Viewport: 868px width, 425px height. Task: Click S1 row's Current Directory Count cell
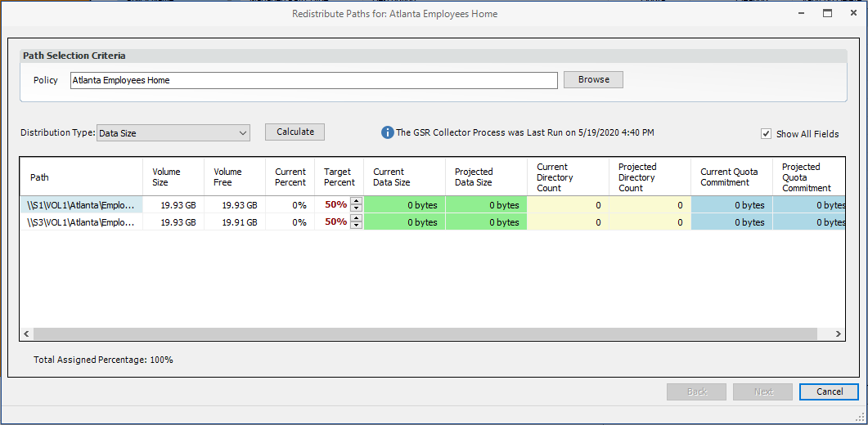568,205
